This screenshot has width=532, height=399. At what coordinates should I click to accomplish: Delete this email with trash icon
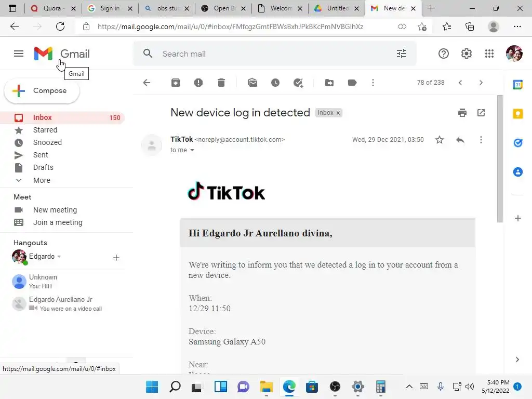221,83
